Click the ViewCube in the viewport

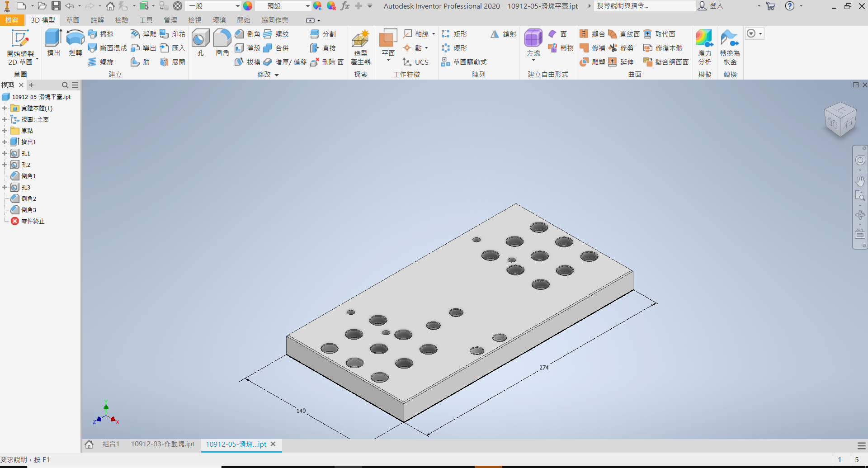pos(840,119)
